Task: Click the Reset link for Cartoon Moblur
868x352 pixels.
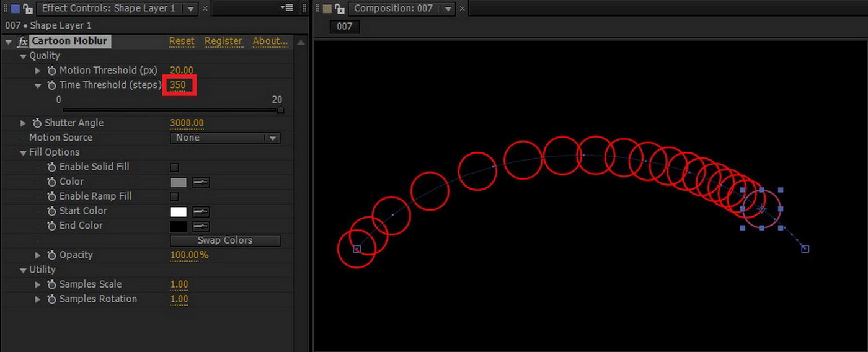Action: point(182,41)
